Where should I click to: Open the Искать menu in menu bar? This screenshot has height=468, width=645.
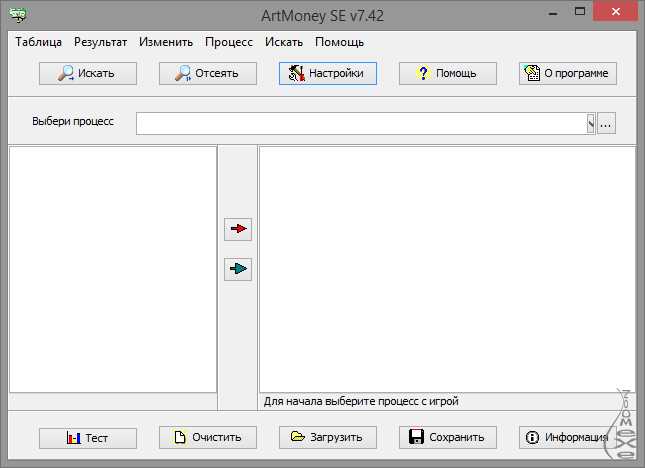coord(284,42)
